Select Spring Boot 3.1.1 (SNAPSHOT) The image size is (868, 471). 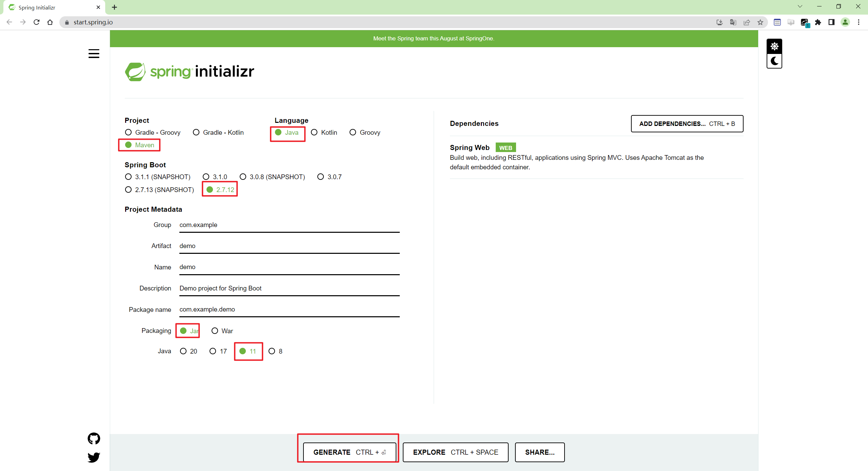158,177
